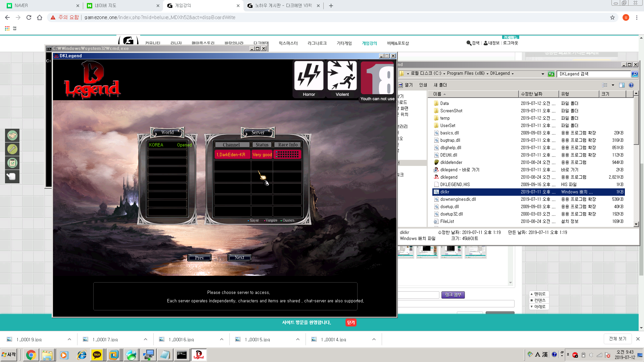The width and height of the screenshot is (644, 362).
Task: Open Internet Explorer from the taskbar
Action: (x=82, y=355)
